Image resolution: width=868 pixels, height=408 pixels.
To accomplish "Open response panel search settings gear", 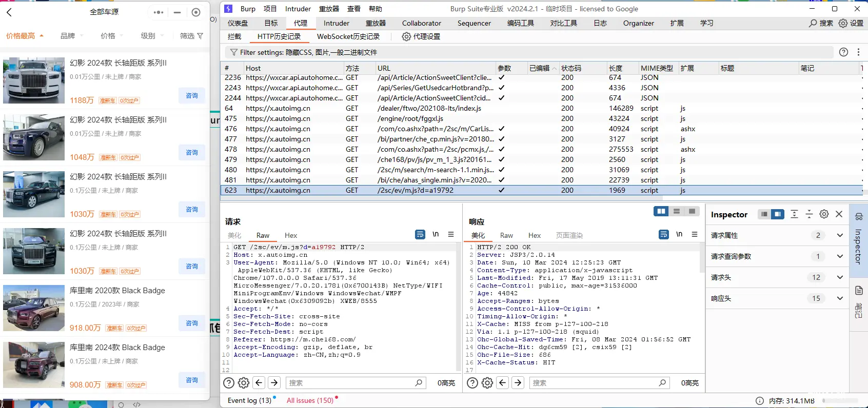I will coord(487,383).
